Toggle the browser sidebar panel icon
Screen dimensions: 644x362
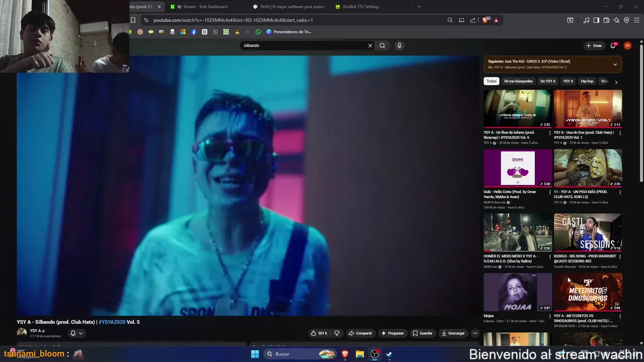[x=596, y=20]
